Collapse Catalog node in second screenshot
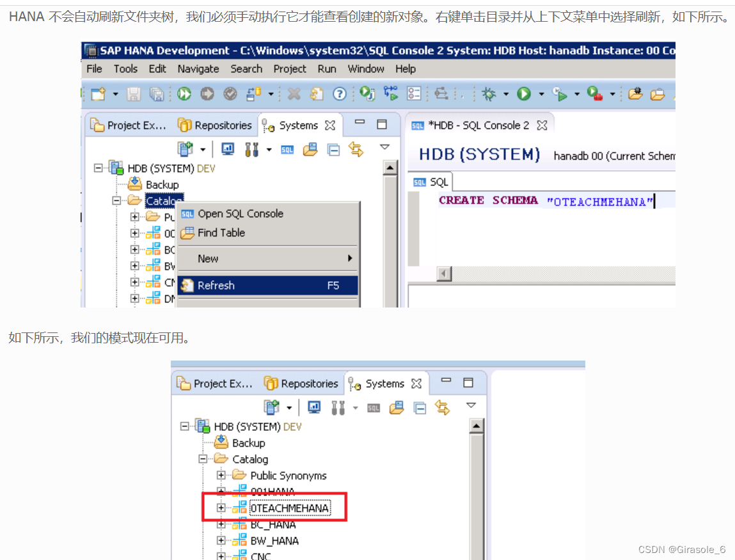Image resolution: width=735 pixels, height=560 pixels. 203,459
